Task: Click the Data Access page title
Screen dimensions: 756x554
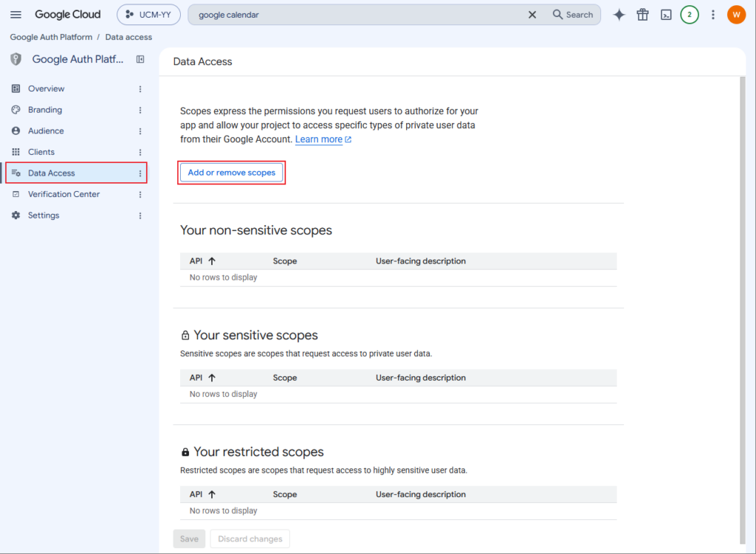Action: pyautogui.click(x=202, y=62)
